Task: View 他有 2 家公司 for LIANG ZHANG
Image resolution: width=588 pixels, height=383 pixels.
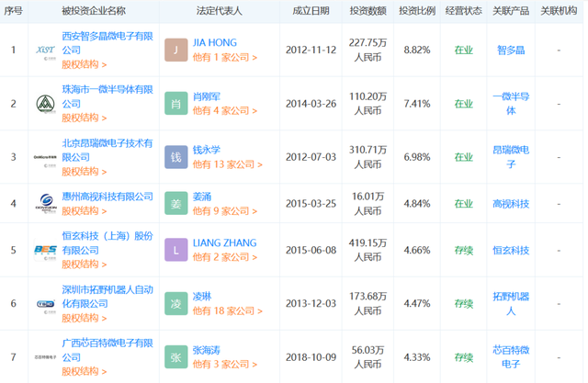Action: click(225, 257)
